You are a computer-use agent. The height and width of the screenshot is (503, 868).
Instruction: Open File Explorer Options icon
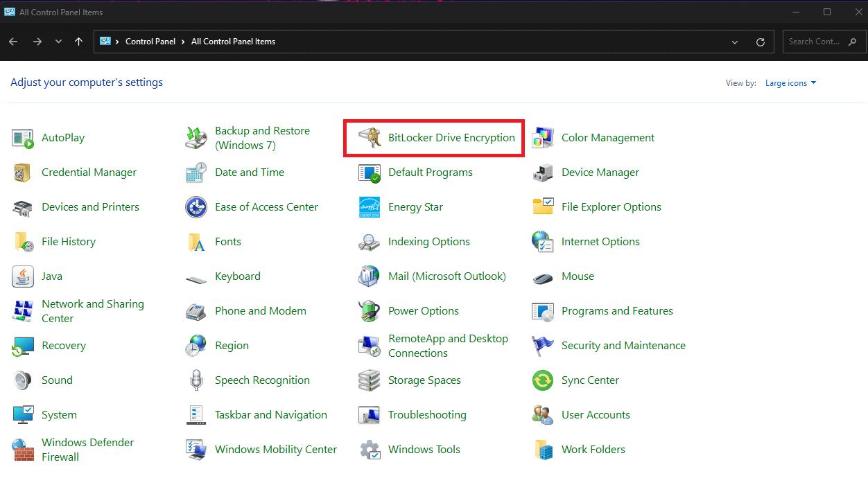pyautogui.click(x=543, y=207)
